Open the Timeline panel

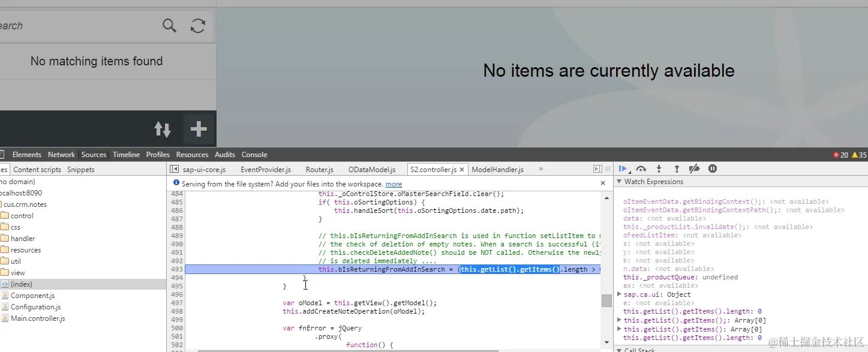[126, 155]
